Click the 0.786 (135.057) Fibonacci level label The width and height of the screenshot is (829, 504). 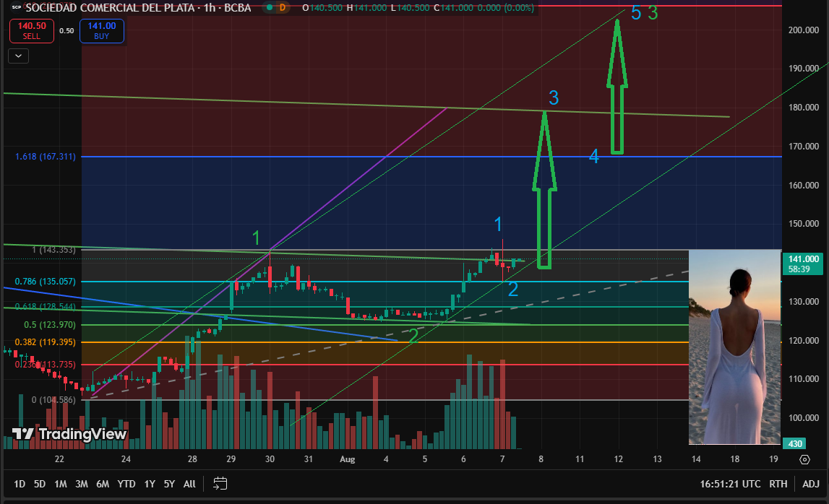[x=46, y=282]
